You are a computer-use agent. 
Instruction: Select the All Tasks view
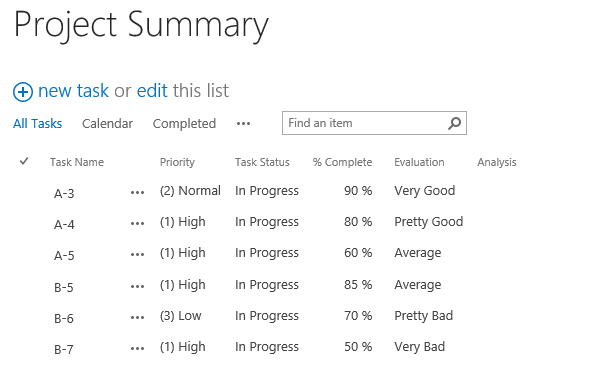tap(37, 124)
